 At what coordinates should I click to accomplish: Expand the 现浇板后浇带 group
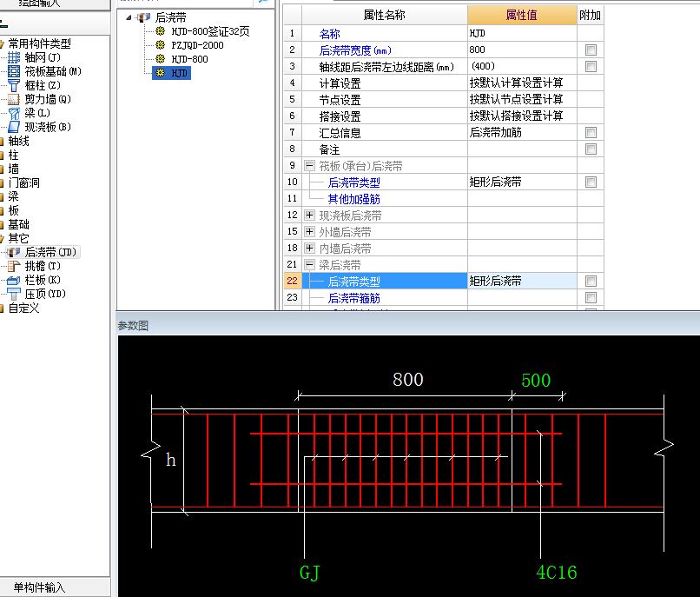(309, 216)
